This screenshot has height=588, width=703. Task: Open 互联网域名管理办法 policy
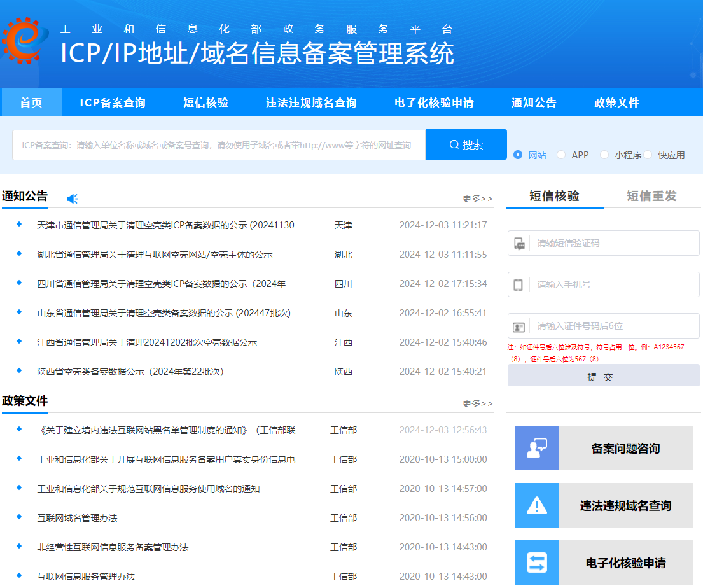pyautogui.click(x=77, y=518)
